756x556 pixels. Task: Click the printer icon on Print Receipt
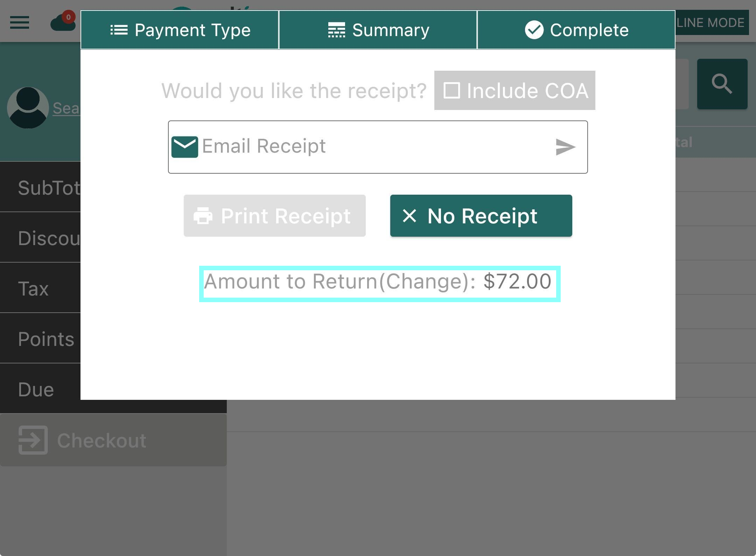[x=203, y=216]
